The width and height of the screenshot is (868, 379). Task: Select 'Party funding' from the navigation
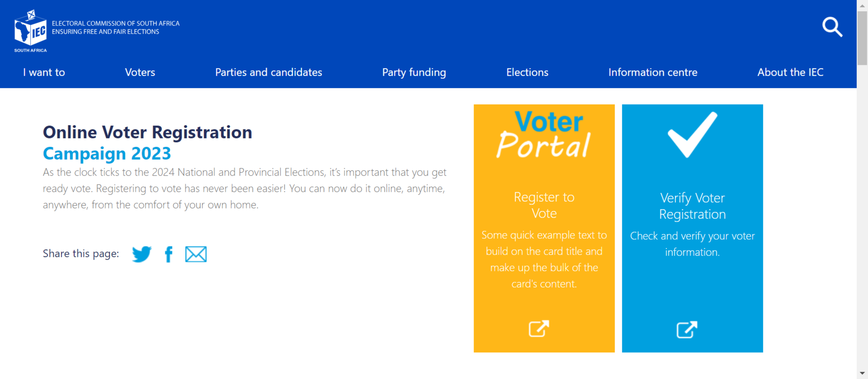(414, 72)
